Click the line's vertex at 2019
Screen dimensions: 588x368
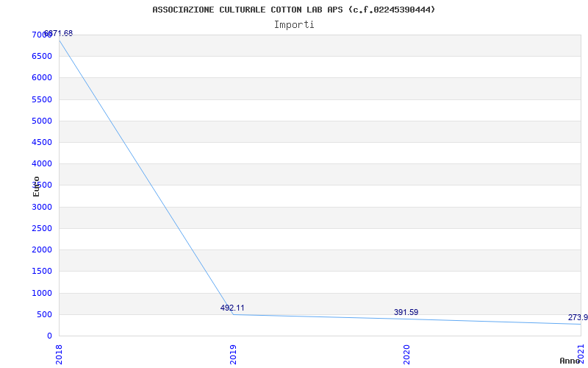[233, 314]
